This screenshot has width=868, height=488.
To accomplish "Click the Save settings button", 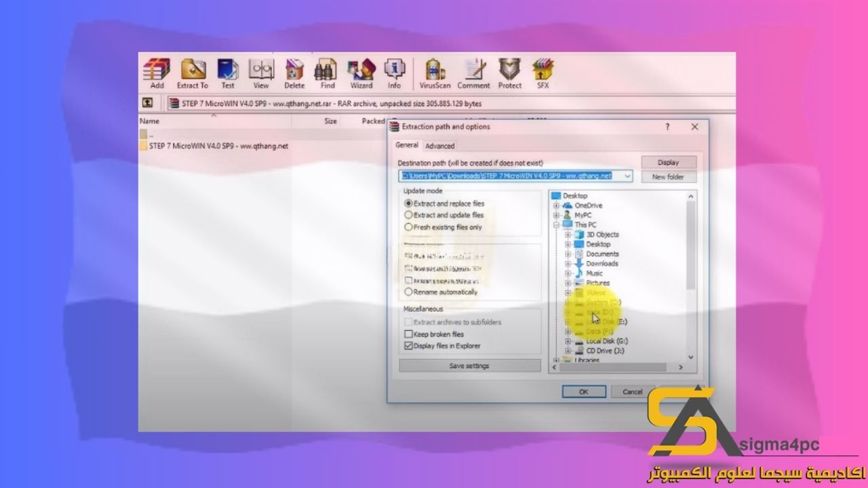I will (x=469, y=366).
